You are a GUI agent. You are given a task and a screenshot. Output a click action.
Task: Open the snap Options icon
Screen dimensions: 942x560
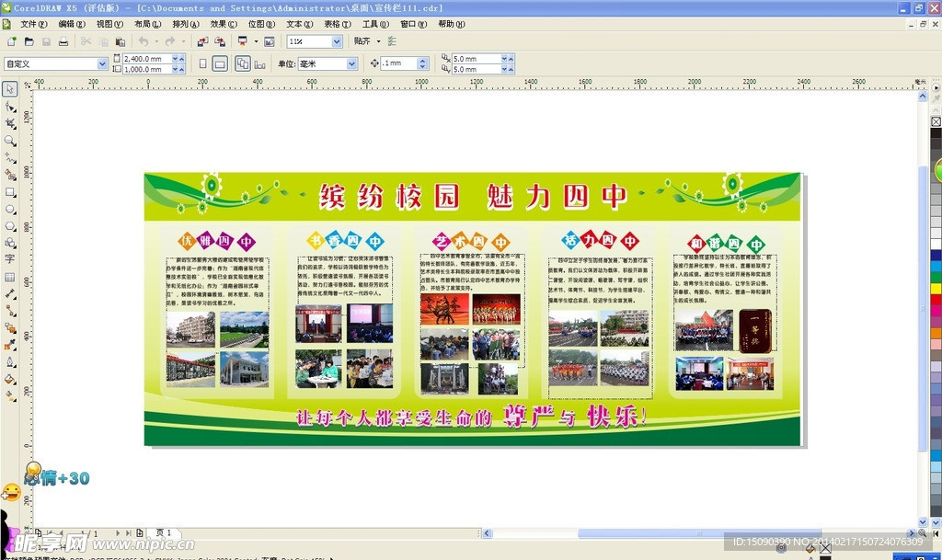click(x=392, y=41)
